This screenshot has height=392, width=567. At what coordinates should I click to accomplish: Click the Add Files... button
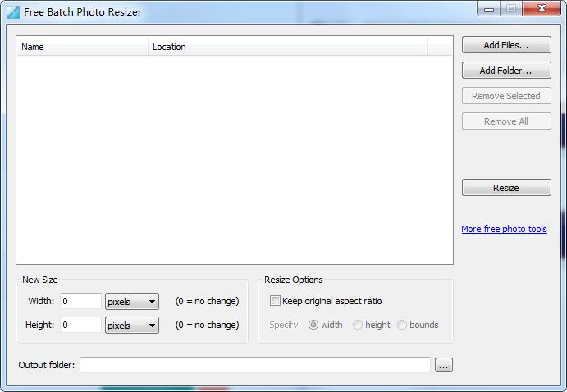click(x=506, y=45)
